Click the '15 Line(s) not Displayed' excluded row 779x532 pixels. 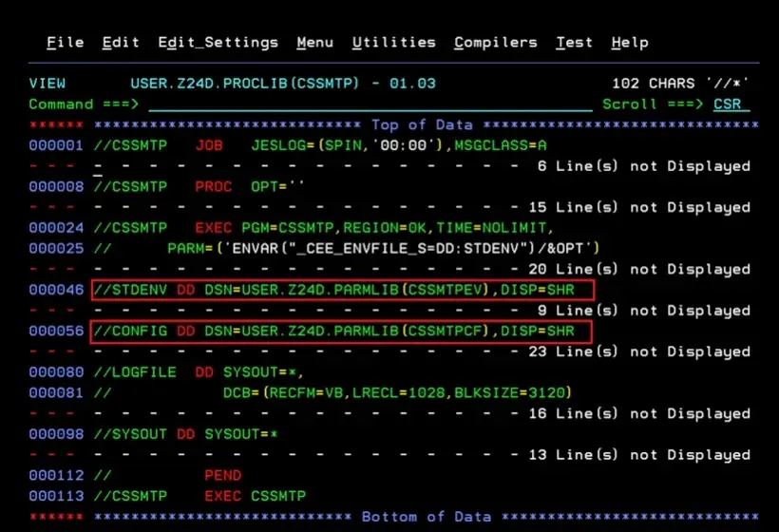[x=389, y=207]
